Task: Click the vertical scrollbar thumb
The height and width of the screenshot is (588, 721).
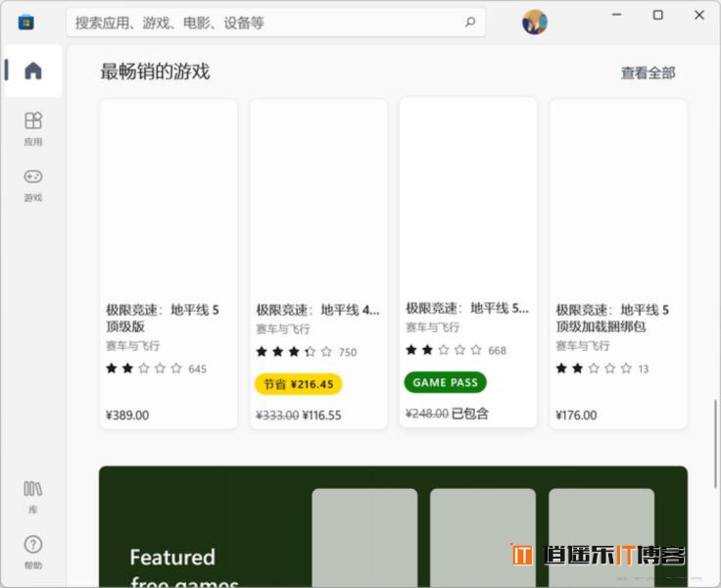Action: 715,444
